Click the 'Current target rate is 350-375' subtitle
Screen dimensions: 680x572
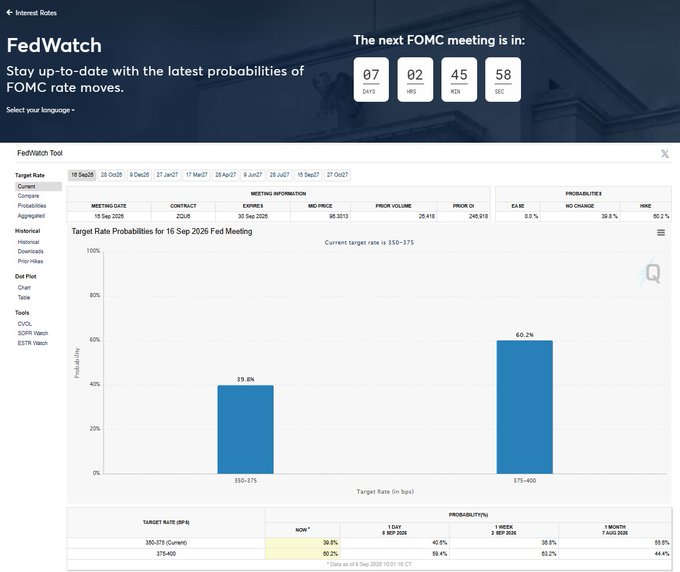click(x=369, y=242)
